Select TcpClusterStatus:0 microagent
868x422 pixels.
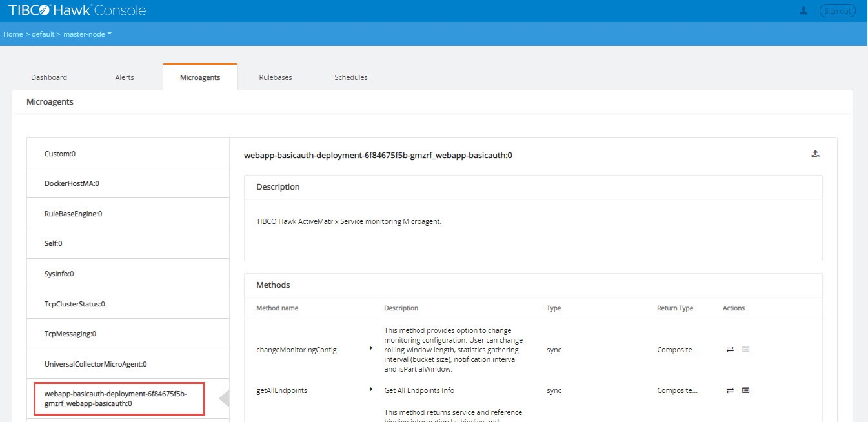pos(128,304)
